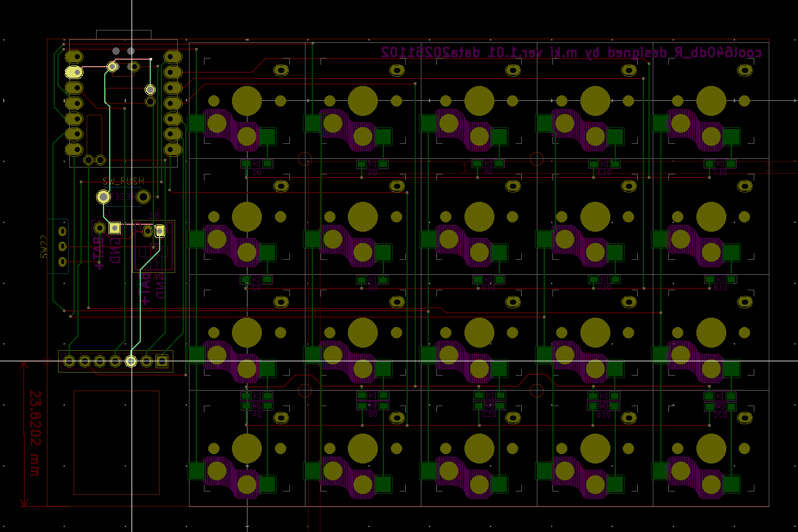The width and height of the screenshot is (798, 532).
Task: Select the large center hole of the top-left key switch
Action: pos(247,101)
